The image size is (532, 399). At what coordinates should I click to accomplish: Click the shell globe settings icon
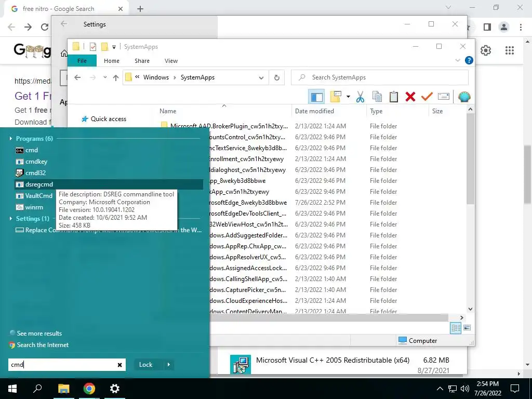(x=464, y=97)
